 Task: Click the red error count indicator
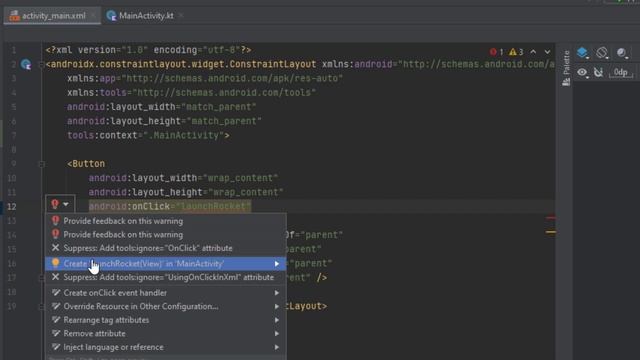(497, 52)
